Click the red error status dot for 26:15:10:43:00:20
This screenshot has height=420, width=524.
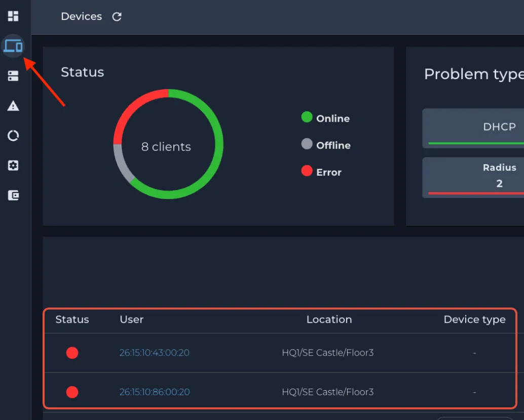[72, 353]
